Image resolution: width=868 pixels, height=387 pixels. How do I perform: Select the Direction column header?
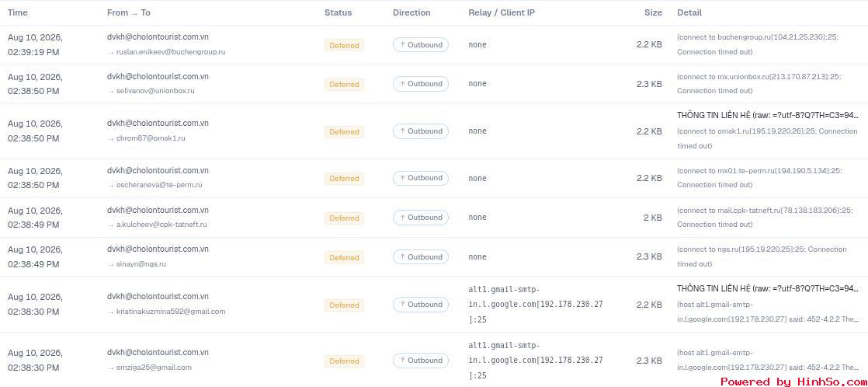point(411,12)
